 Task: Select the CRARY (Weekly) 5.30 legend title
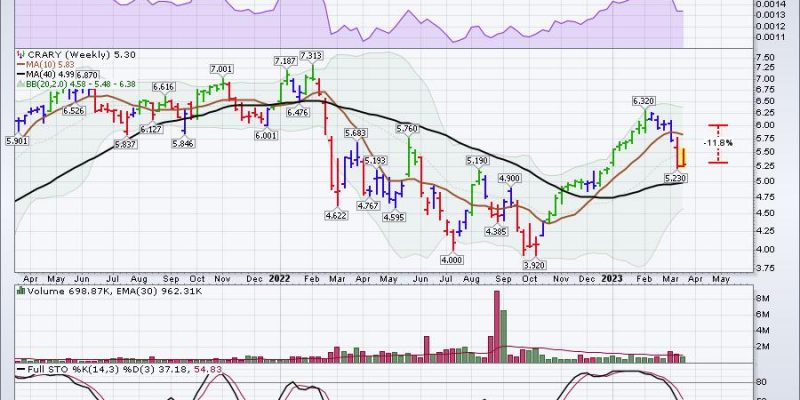click(x=82, y=55)
